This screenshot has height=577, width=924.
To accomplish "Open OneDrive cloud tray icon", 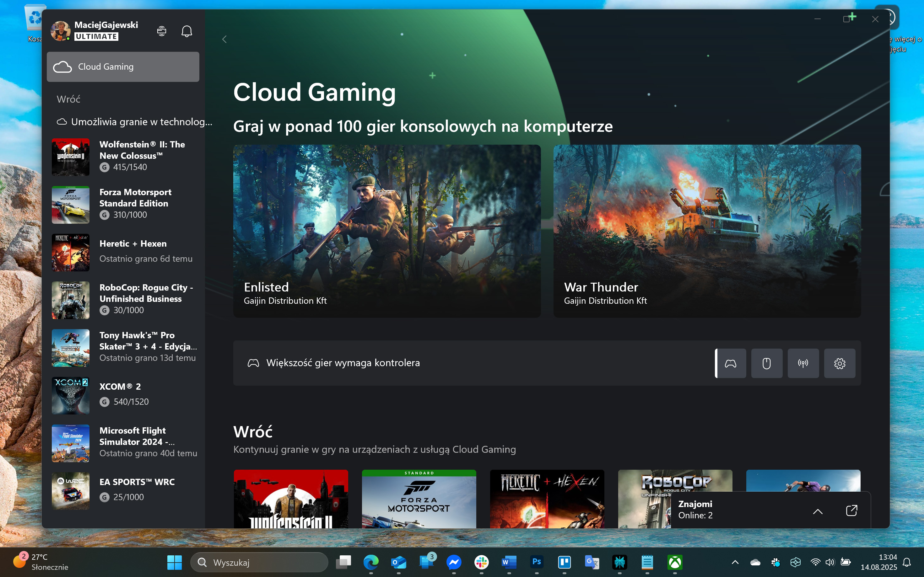I will (755, 562).
